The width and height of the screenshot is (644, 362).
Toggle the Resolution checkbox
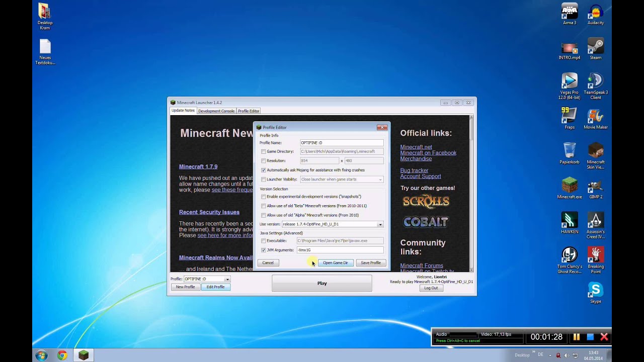(263, 161)
